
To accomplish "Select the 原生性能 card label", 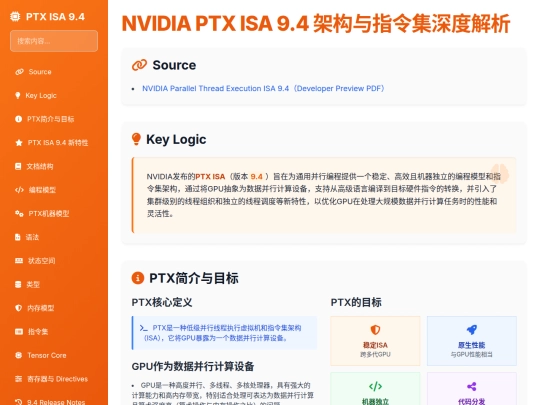I will pos(472,345).
